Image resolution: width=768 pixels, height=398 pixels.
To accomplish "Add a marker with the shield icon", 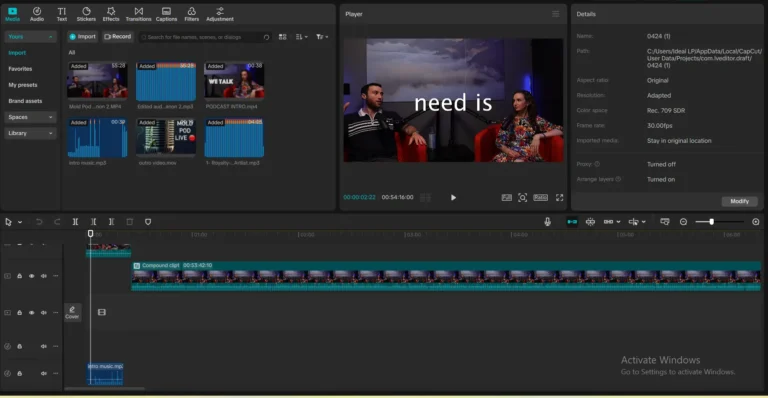I will point(148,222).
